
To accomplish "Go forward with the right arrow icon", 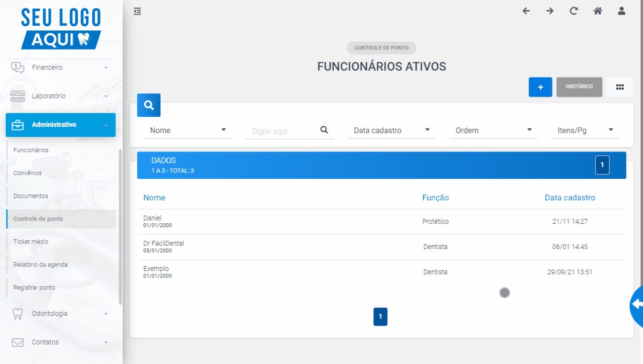I will point(550,11).
